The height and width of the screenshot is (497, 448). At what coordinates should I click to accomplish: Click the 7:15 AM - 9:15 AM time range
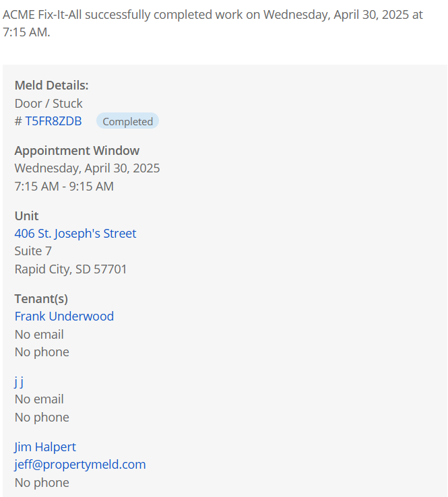click(64, 187)
